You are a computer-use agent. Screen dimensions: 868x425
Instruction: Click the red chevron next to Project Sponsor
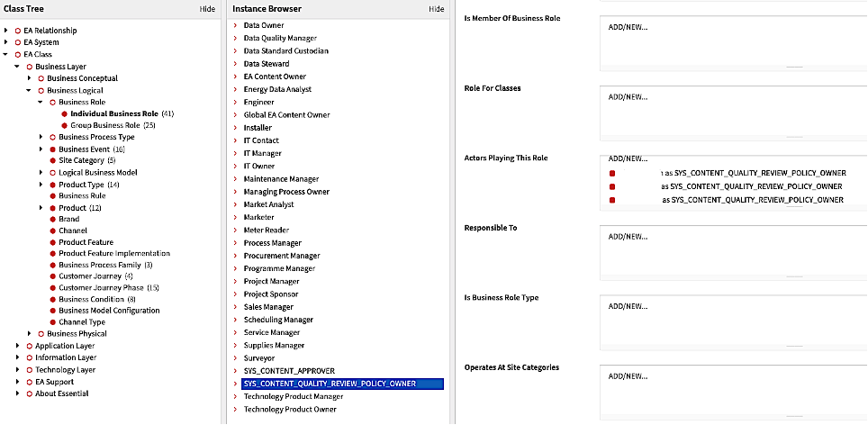pos(235,294)
